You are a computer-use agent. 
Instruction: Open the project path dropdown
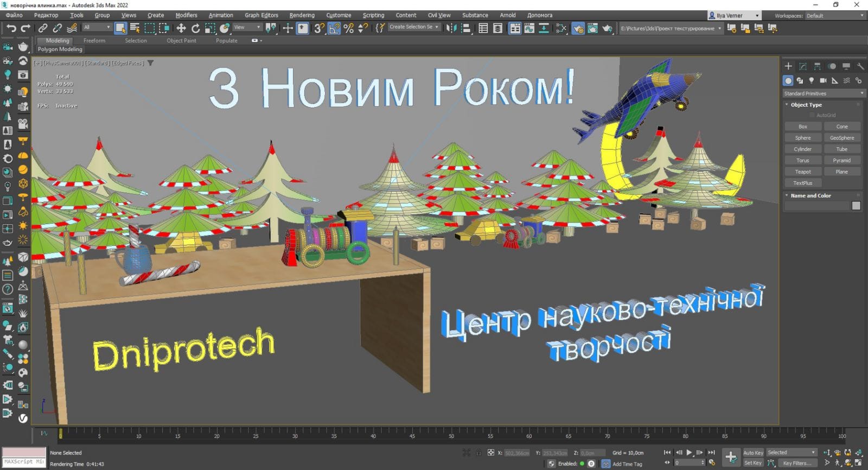point(672,28)
